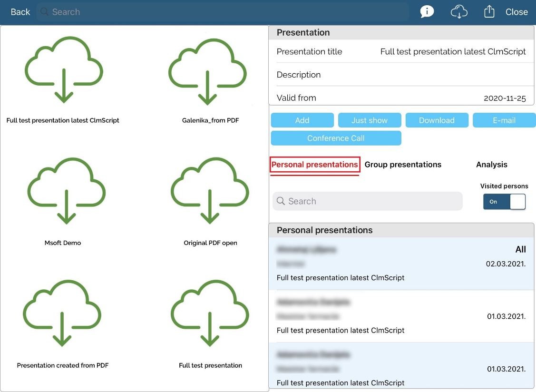Viewport: 536px width, 392px height.
Task: Select the presentation entry dated 02.03.2021
Action: [401, 264]
